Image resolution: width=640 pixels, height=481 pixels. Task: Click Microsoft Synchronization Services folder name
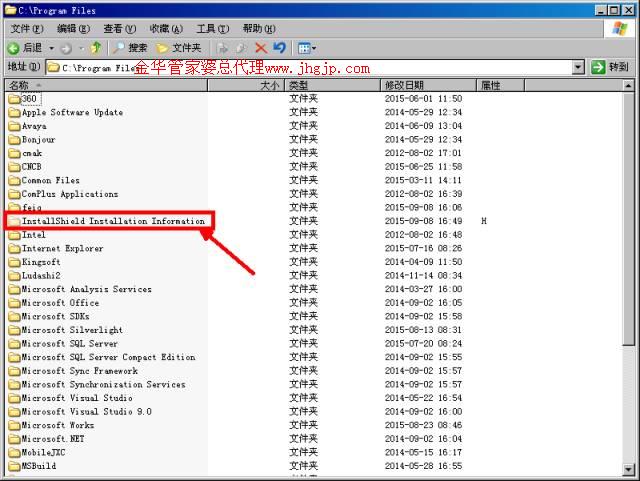tap(103, 385)
